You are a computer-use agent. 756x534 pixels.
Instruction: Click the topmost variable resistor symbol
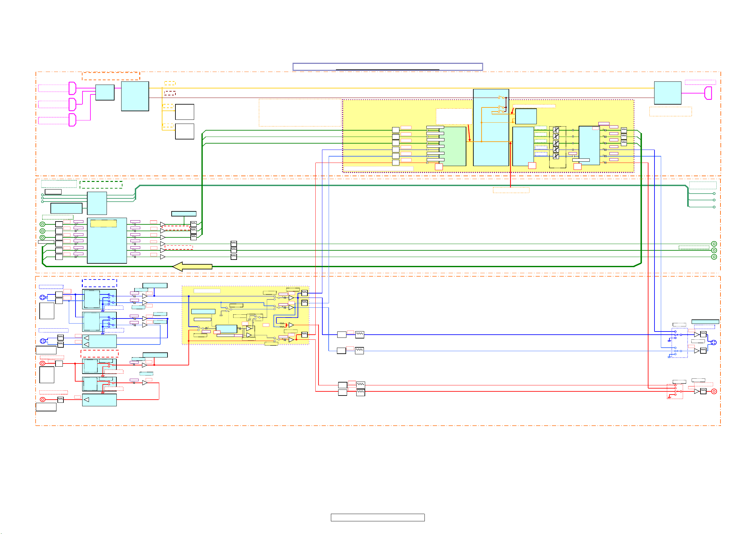pos(556,130)
